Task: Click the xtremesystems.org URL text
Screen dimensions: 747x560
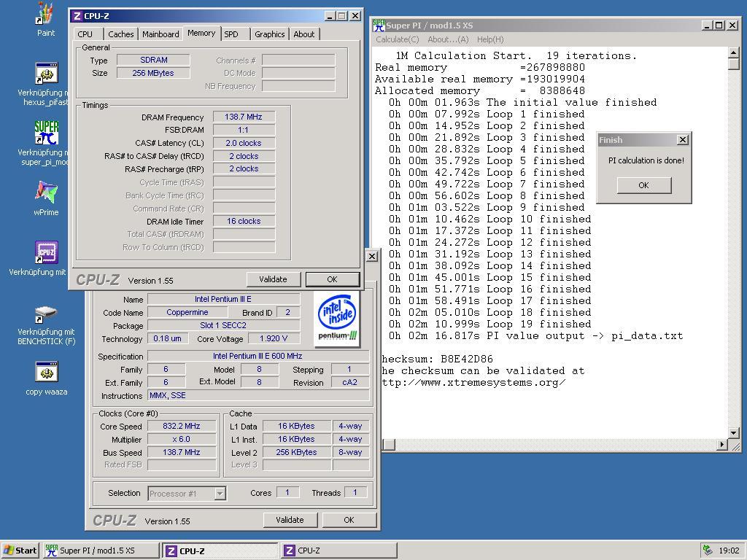Action: coord(473,382)
